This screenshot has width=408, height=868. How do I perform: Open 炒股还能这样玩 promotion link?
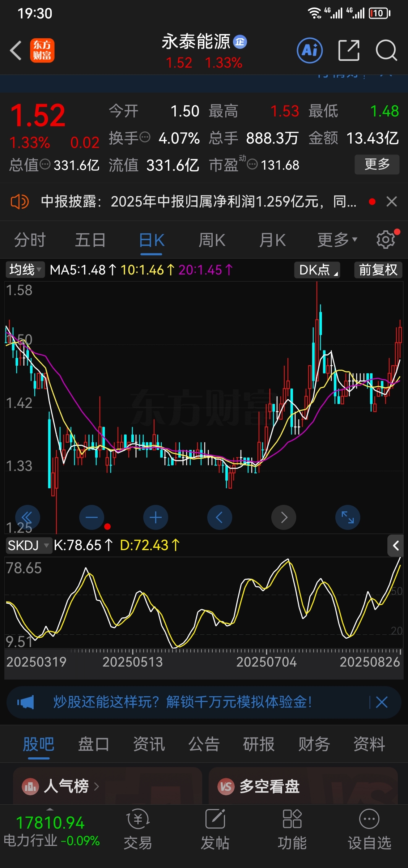183,702
